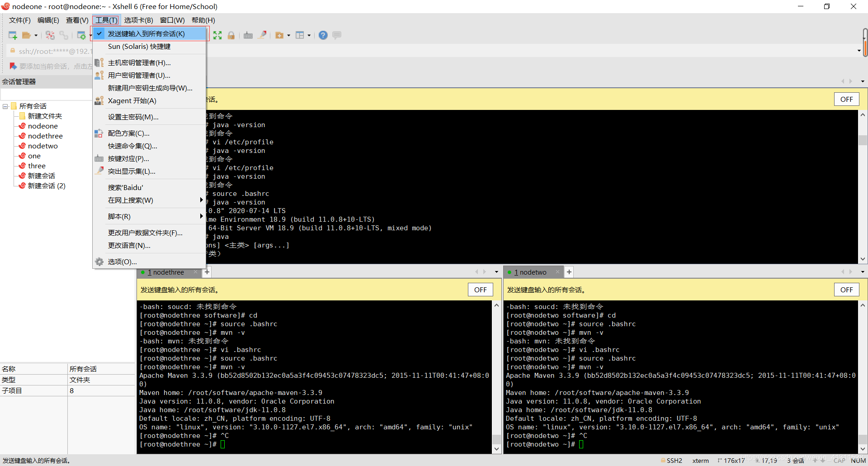Open the dropdown arrow beside the Open folder icon
Screen dimensions: 868x466
click(x=36, y=35)
